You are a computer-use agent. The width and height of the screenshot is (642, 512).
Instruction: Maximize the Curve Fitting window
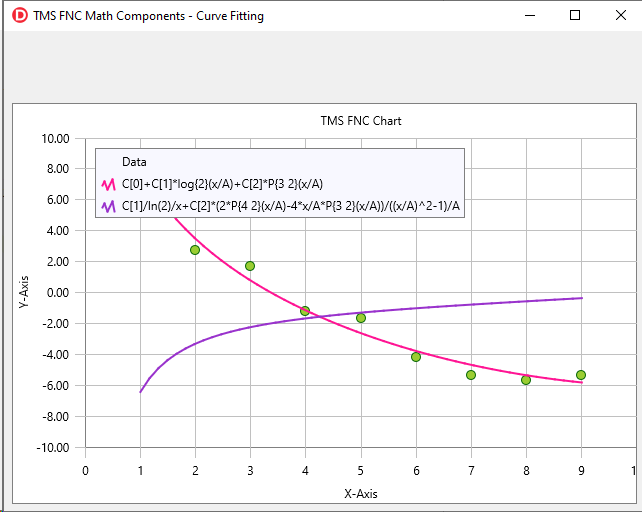575,16
